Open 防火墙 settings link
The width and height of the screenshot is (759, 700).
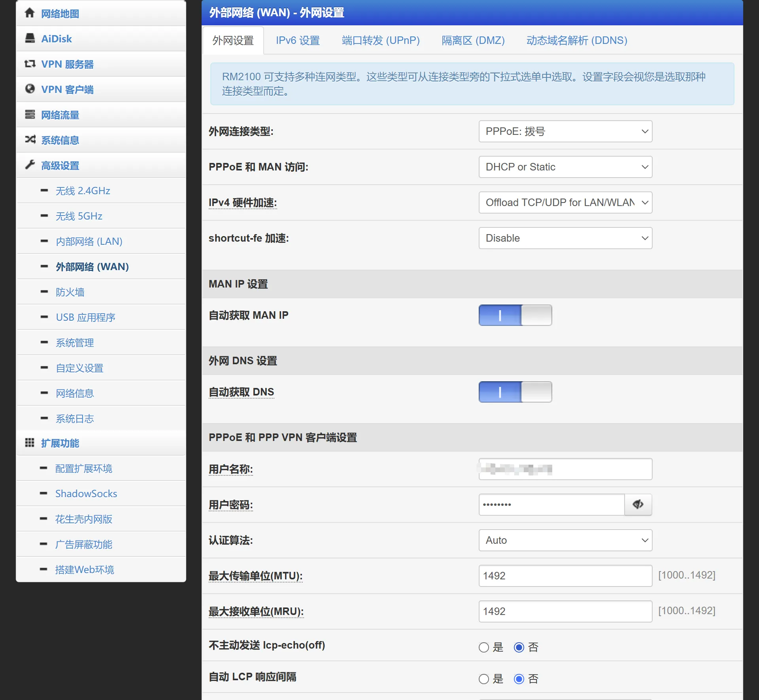70,292
